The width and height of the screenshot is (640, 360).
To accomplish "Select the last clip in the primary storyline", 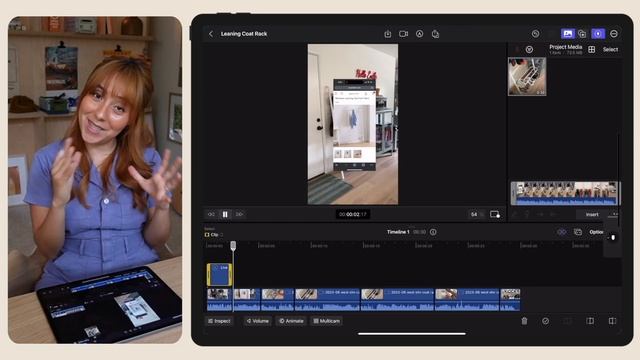I will click(x=510, y=300).
